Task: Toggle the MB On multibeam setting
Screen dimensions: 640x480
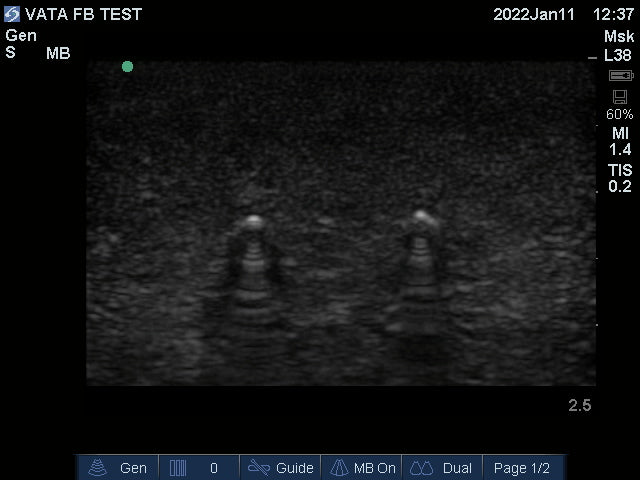Action: point(362,467)
